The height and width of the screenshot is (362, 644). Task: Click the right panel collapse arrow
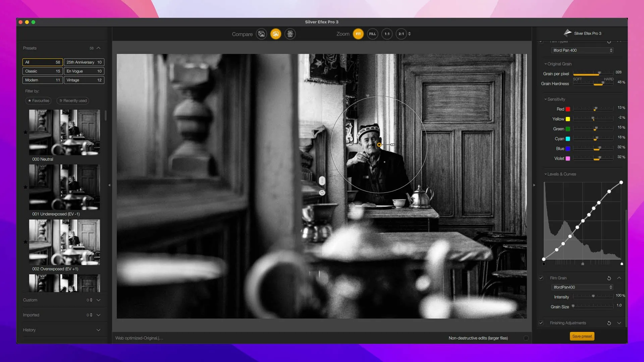(534, 185)
